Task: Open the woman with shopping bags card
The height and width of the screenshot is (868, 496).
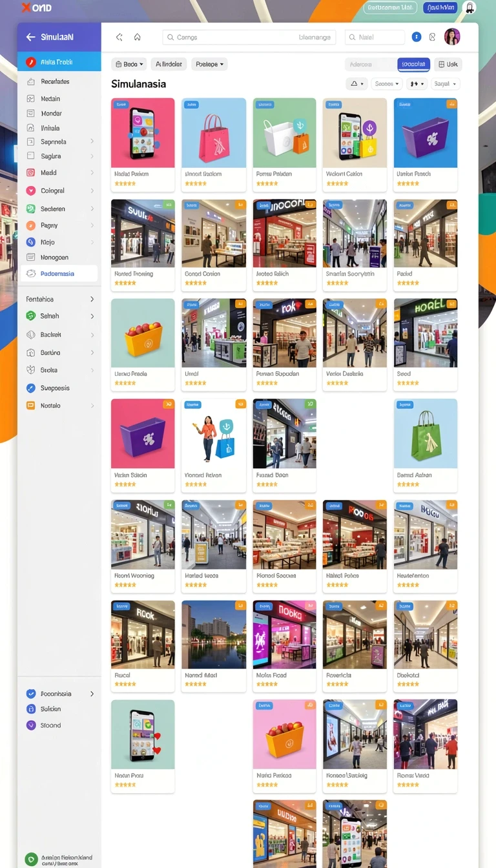Action: 214,446
